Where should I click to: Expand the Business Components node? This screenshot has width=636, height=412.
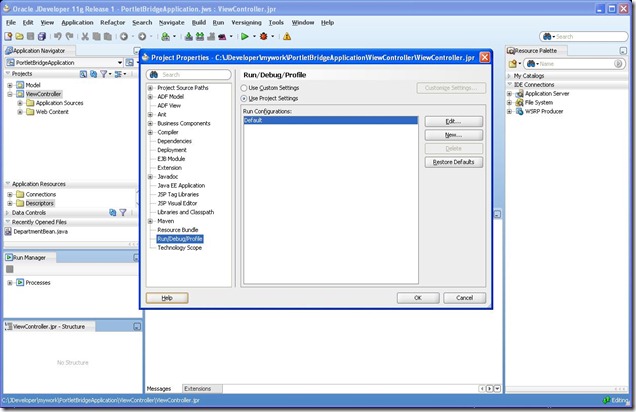click(150, 123)
